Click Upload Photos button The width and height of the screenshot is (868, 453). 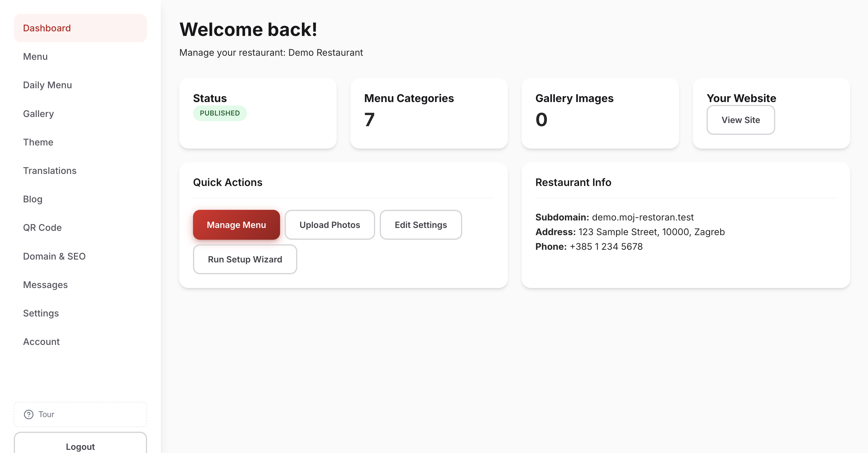click(329, 225)
